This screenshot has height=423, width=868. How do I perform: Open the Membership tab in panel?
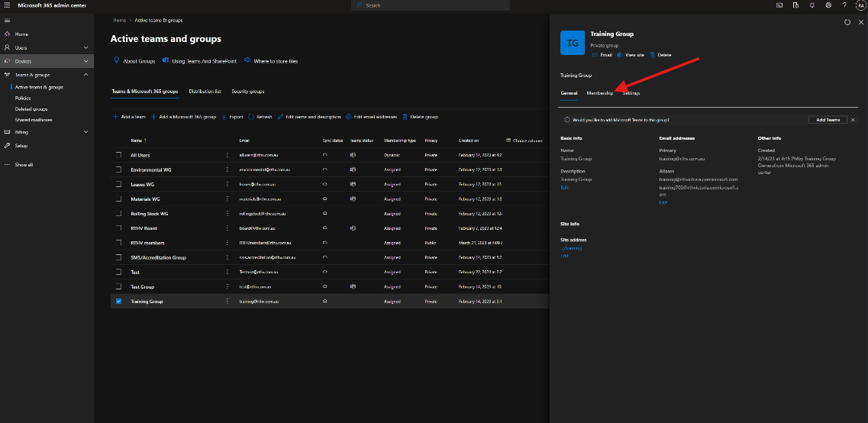599,93
